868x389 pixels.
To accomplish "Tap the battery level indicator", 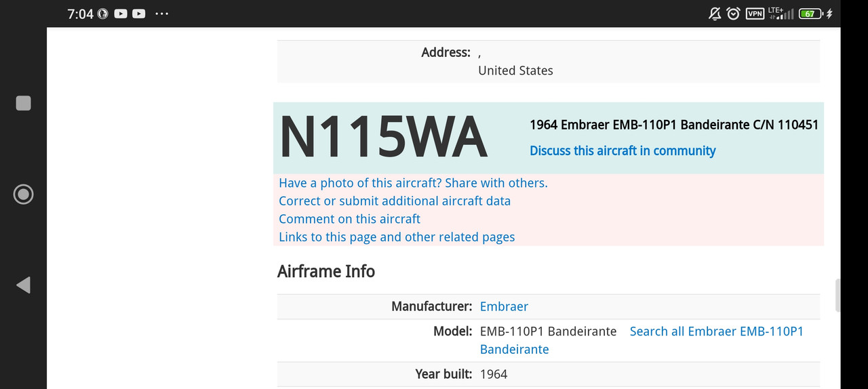I will pos(810,14).
